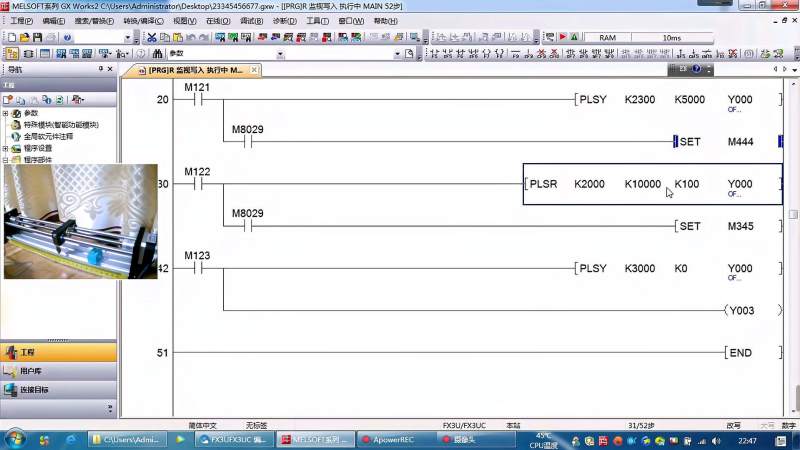
Task: Select the [PRG] MAIN program tab
Action: click(190, 71)
